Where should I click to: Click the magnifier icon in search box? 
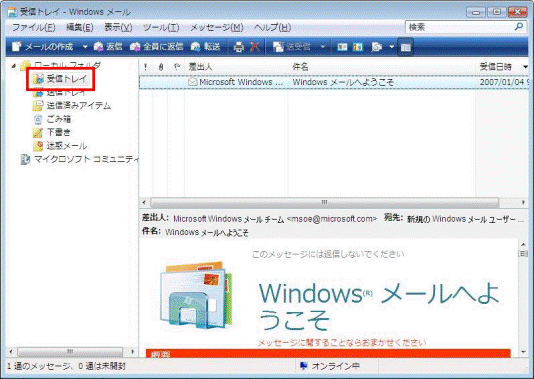[519, 27]
